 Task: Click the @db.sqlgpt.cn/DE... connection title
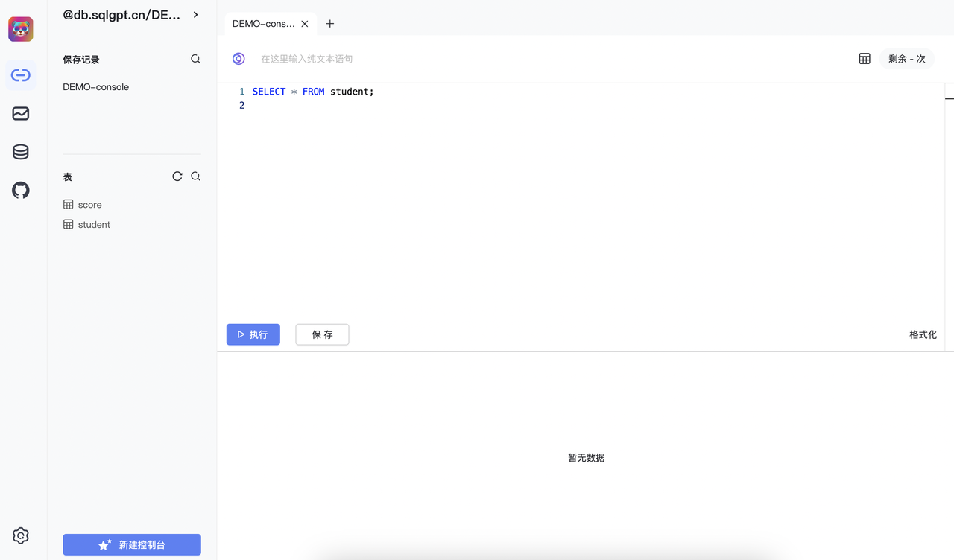(x=121, y=14)
